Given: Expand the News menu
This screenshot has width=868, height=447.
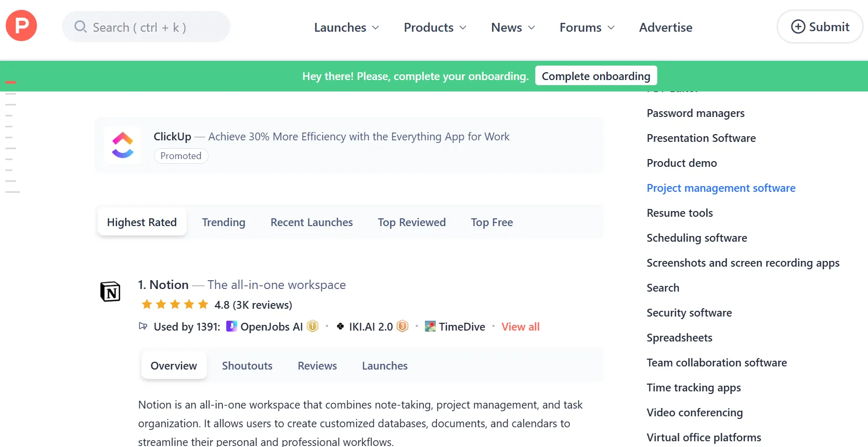Looking at the screenshot, I should 513,28.
